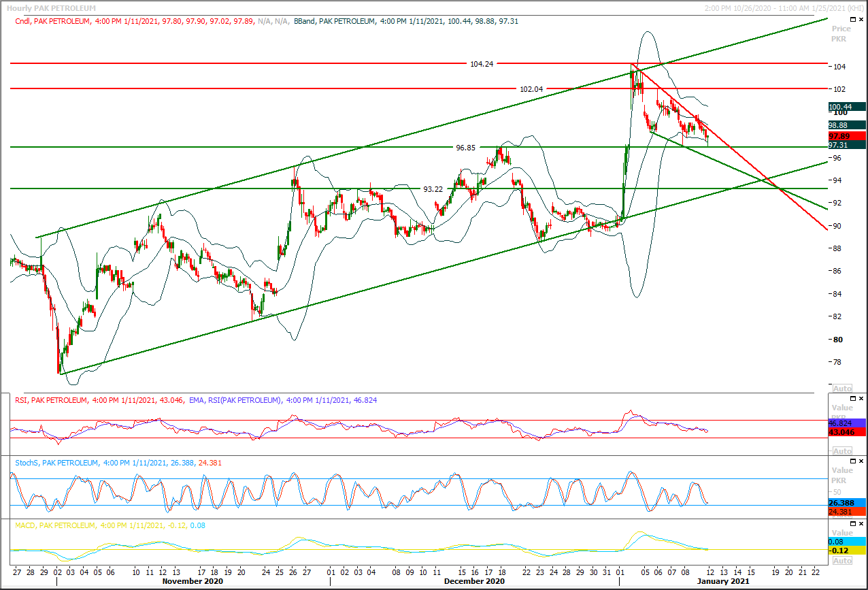Click the December 2020 time axis label
Image resolution: width=868 pixels, height=590 pixels.
pyautogui.click(x=474, y=581)
